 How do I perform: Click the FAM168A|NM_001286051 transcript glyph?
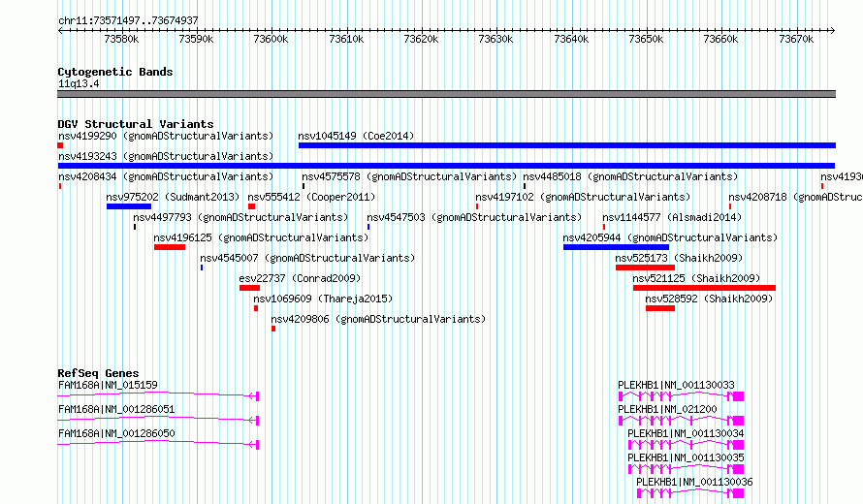tap(158, 421)
